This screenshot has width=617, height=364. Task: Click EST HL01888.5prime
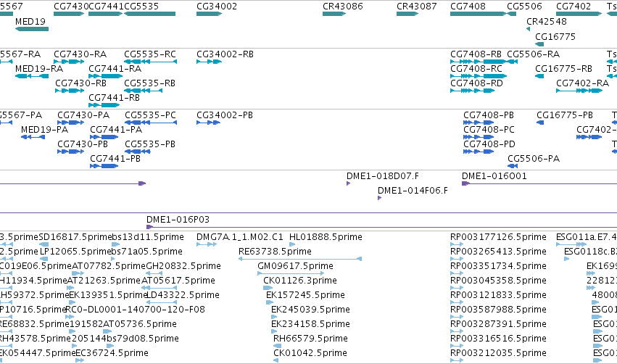click(x=292, y=244)
